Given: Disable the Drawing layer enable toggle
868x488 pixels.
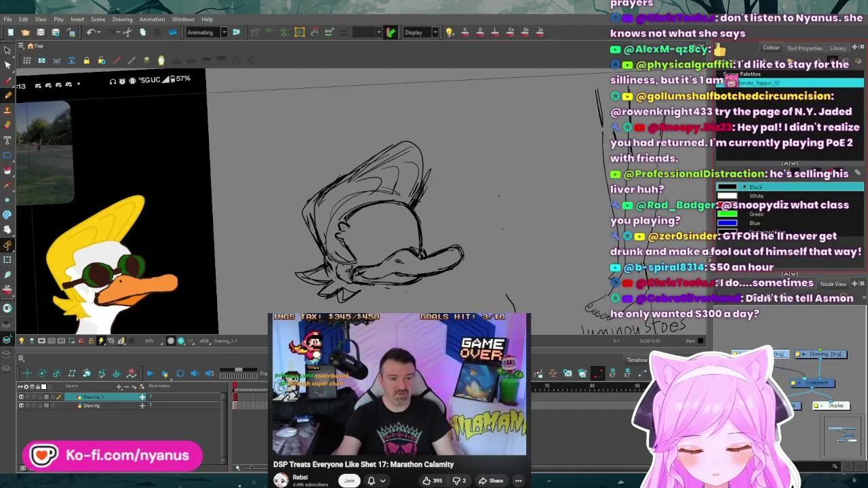Looking at the screenshot, I should point(21,405).
